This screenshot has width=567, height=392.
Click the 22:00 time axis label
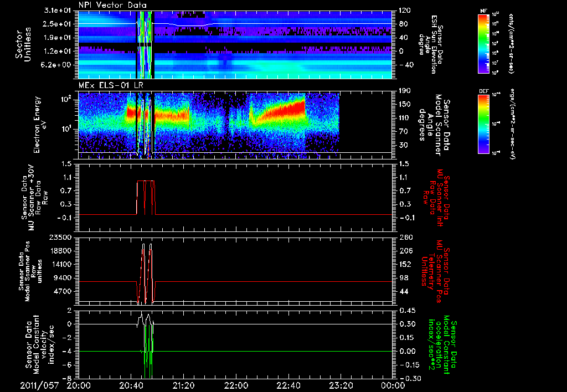pos(236,385)
